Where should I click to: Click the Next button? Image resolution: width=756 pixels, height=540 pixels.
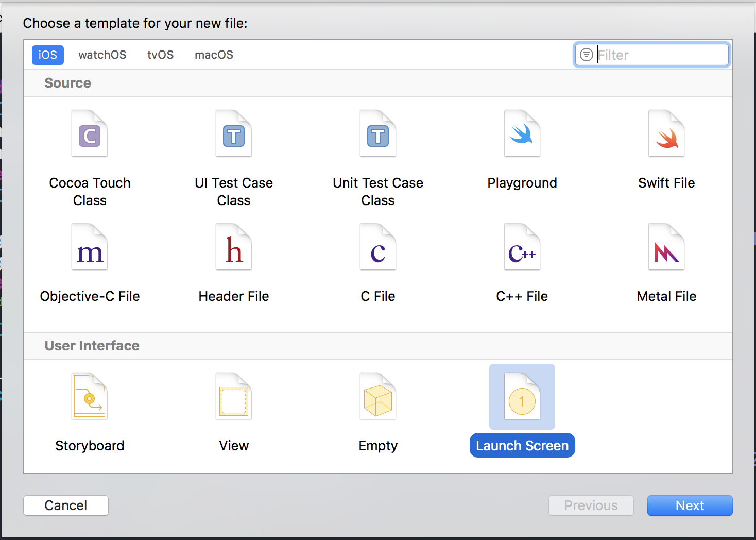click(690, 505)
